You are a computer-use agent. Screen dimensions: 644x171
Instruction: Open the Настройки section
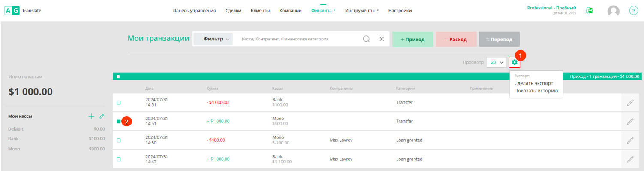(400, 11)
